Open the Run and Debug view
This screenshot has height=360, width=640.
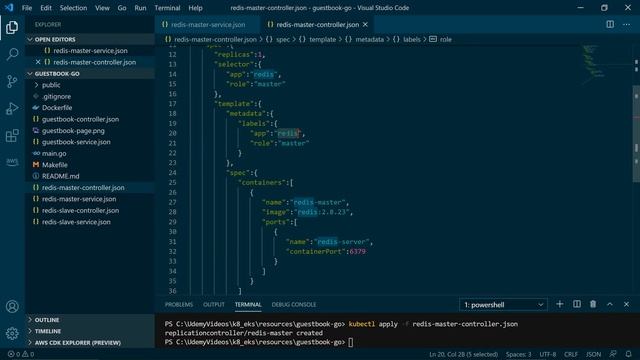(12, 108)
